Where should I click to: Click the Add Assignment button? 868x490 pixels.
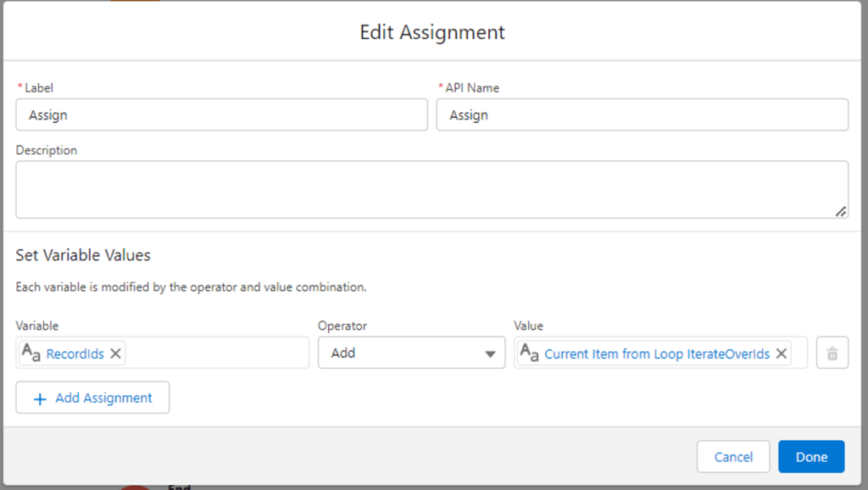pos(92,398)
